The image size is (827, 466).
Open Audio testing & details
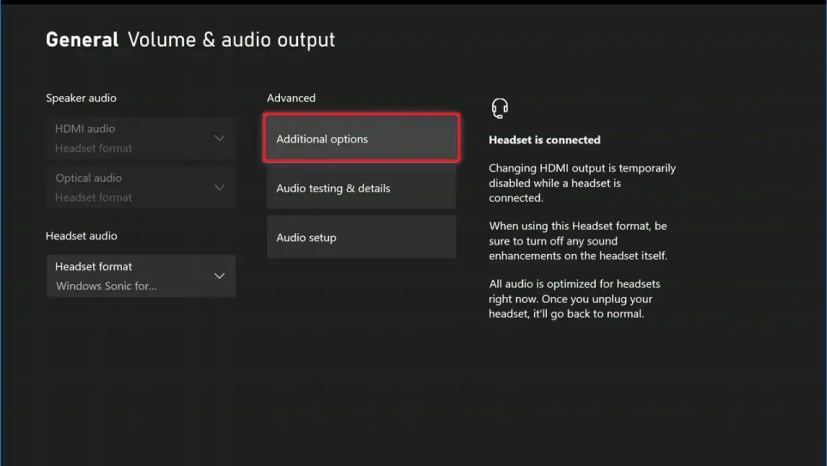(361, 188)
